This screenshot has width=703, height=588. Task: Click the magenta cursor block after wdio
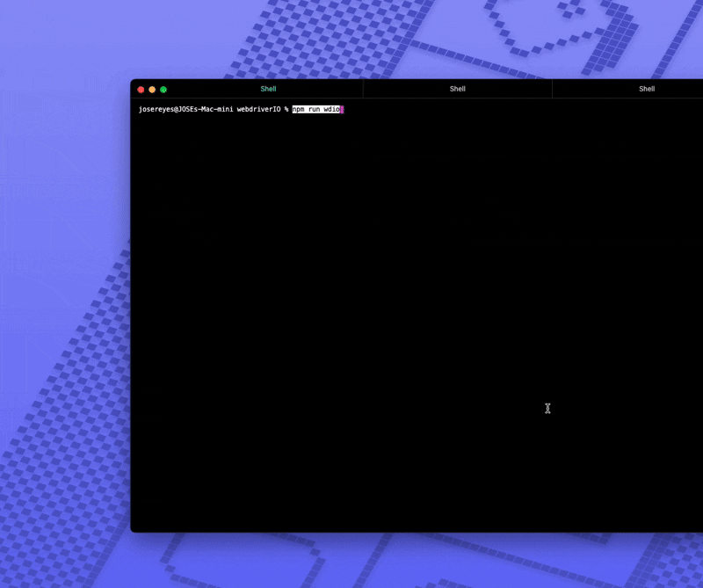coord(342,110)
